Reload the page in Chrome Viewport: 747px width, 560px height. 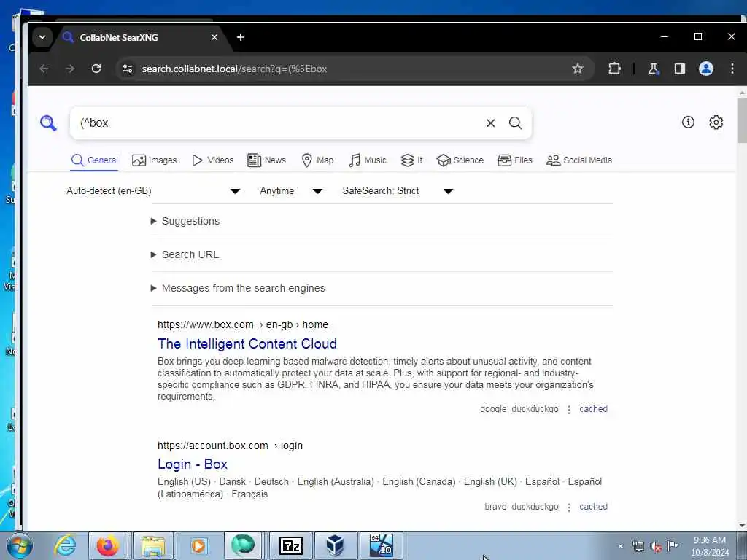pos(96,69)
